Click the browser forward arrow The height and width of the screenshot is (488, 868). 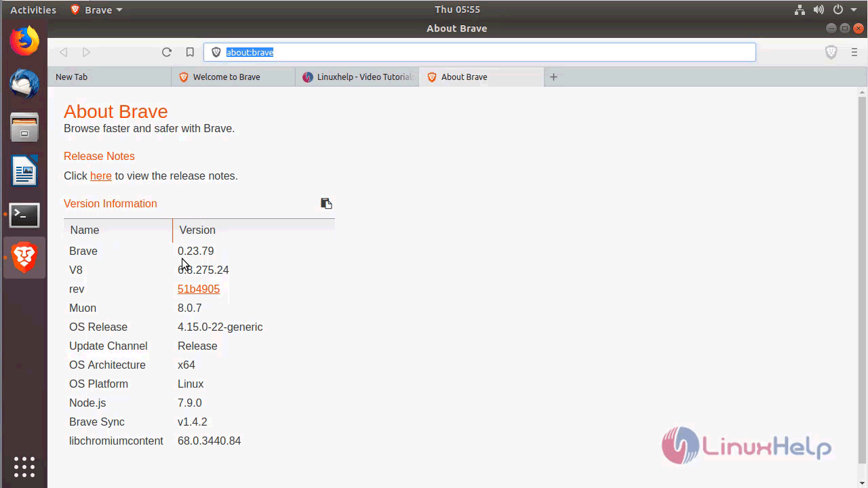tap(86, 52)
